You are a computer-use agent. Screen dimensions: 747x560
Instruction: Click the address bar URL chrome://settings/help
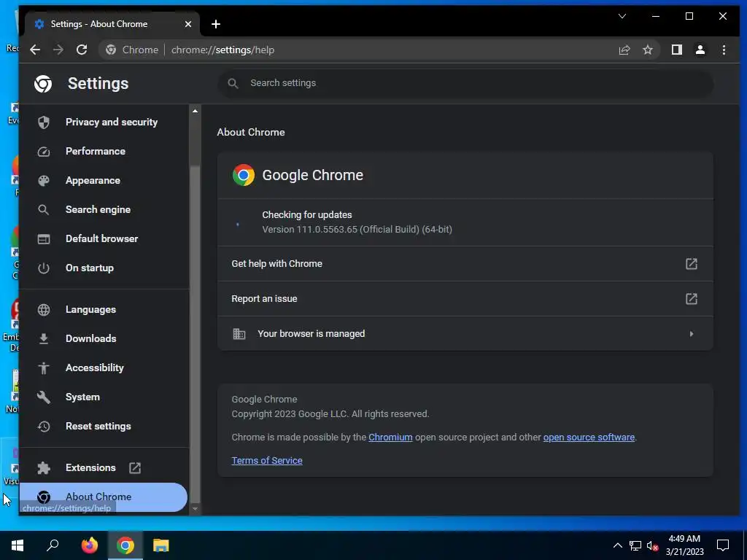[x=222, y=50]
